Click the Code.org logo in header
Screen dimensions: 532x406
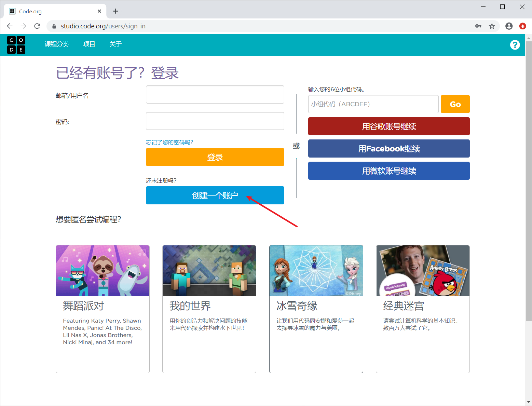click(16, 45)
